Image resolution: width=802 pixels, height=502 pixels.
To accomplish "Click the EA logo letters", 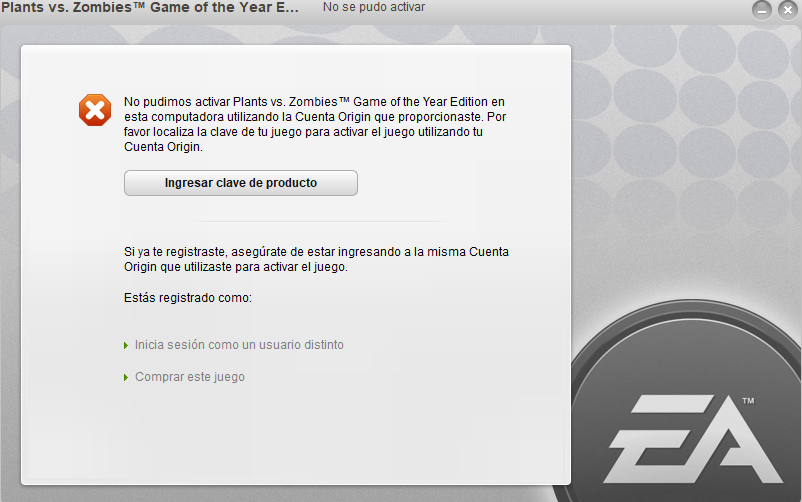I will [693, 439].
